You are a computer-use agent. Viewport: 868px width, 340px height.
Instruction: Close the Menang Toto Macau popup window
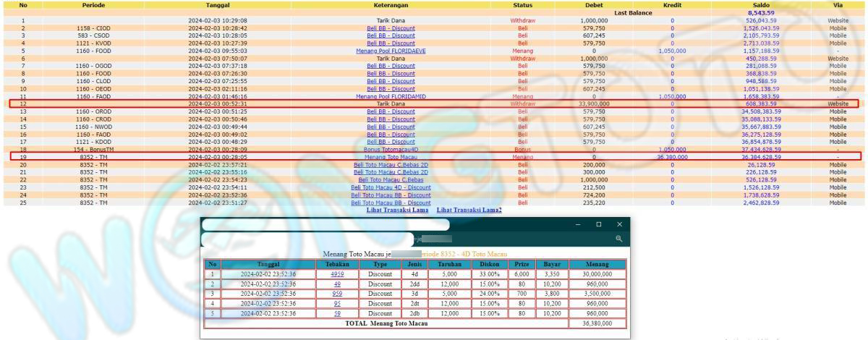point(619,224)
